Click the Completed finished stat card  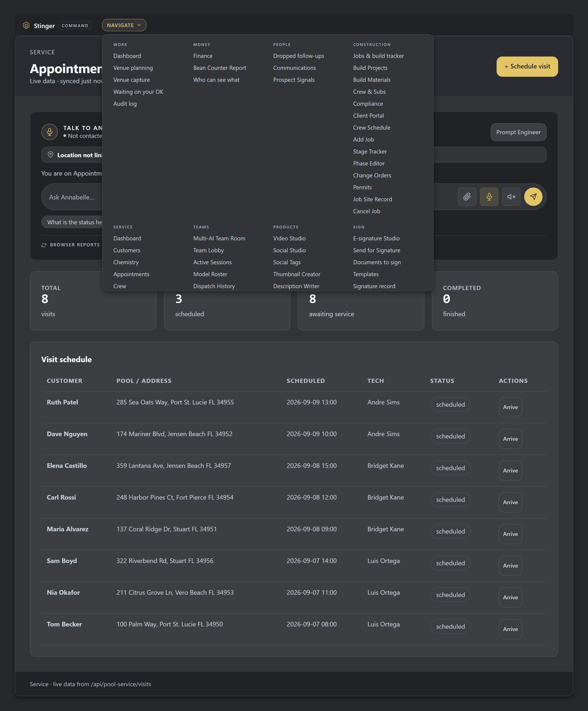coord(495,301)
